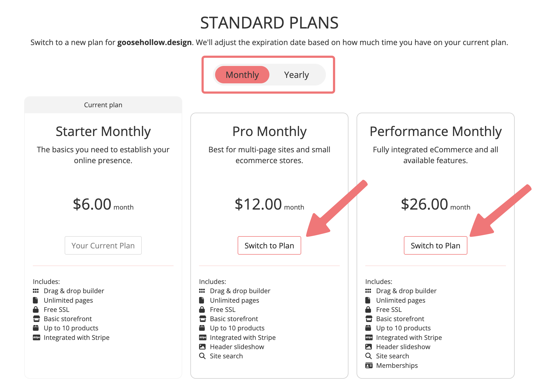
Task: Click the Current plan tab label
Action: (x=103, y=105)
